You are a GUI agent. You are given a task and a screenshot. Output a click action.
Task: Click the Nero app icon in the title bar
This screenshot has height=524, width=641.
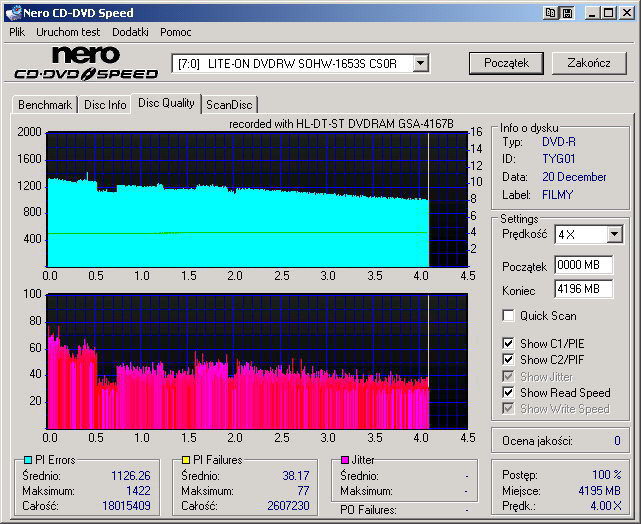[x=12, y=13]
